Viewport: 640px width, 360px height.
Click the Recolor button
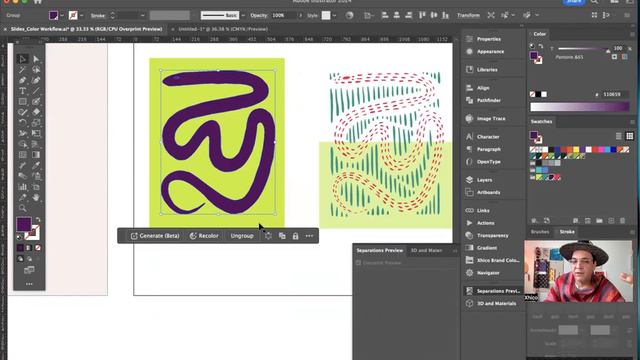(204, 236)
